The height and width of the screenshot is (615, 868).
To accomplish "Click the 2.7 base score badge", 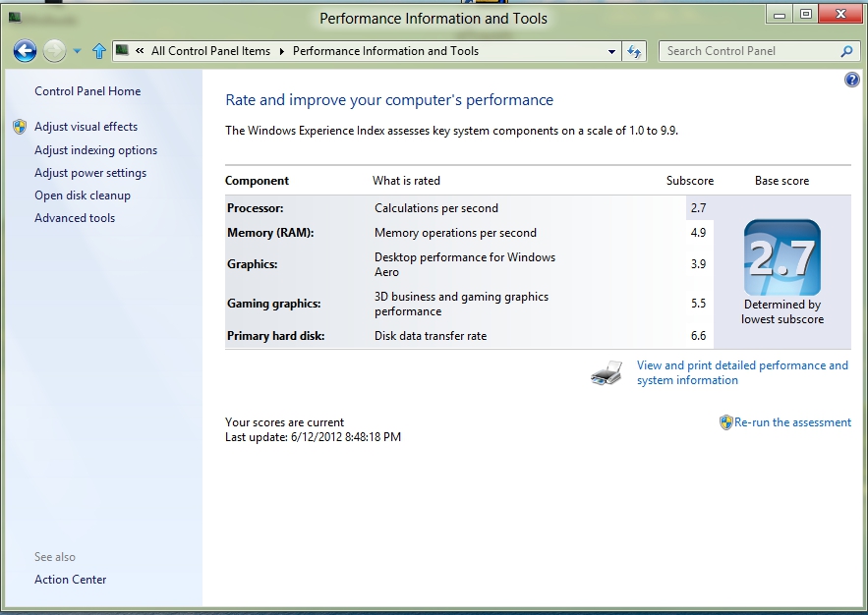I will tap(782, 257).
